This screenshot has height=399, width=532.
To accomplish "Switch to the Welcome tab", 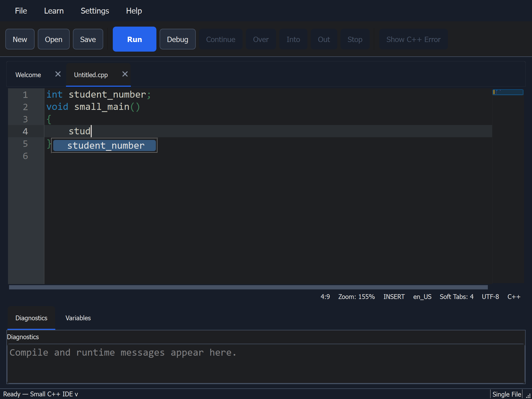I will click(28, 75).
